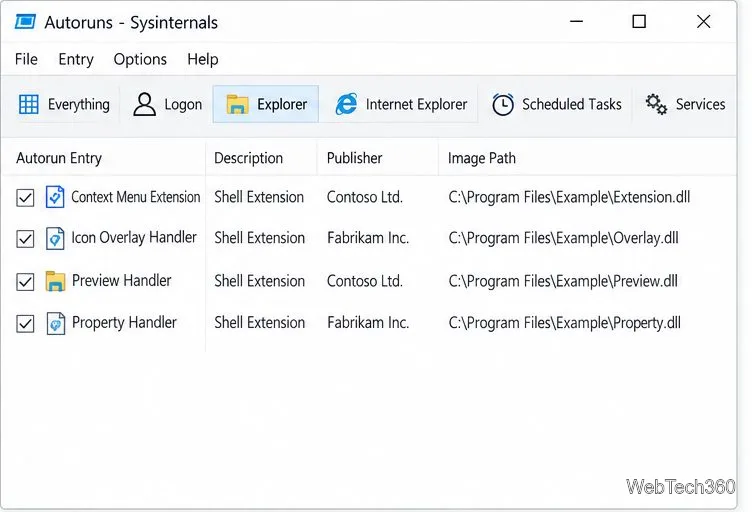Minimize the Autoruns window
The width and height of the screenshot is (752, 512).
tap(576, 22)
